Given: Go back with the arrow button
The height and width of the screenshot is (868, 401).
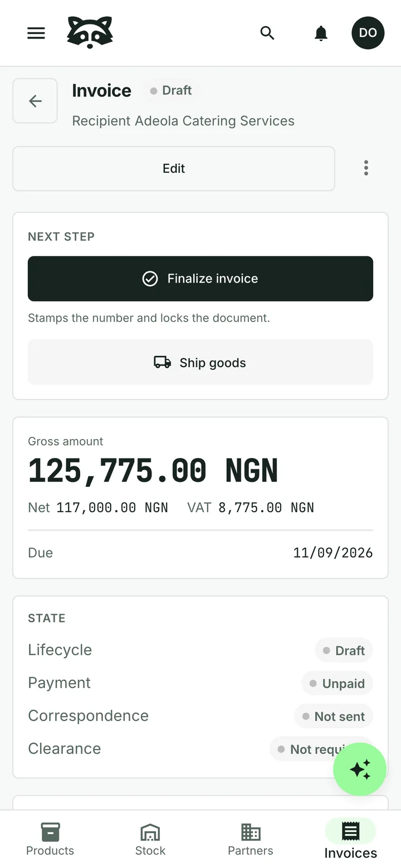Looking at the screenshot, I should (x=35, y=101).
